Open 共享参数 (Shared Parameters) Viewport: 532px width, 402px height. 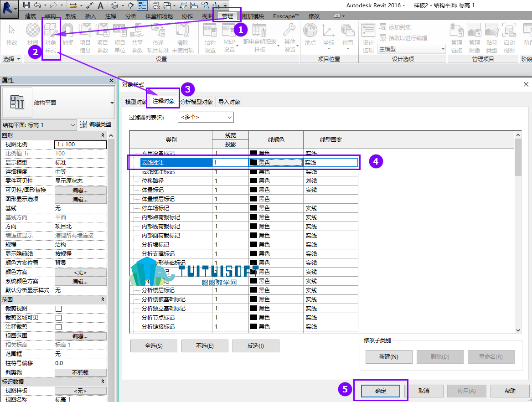(137, 38)
